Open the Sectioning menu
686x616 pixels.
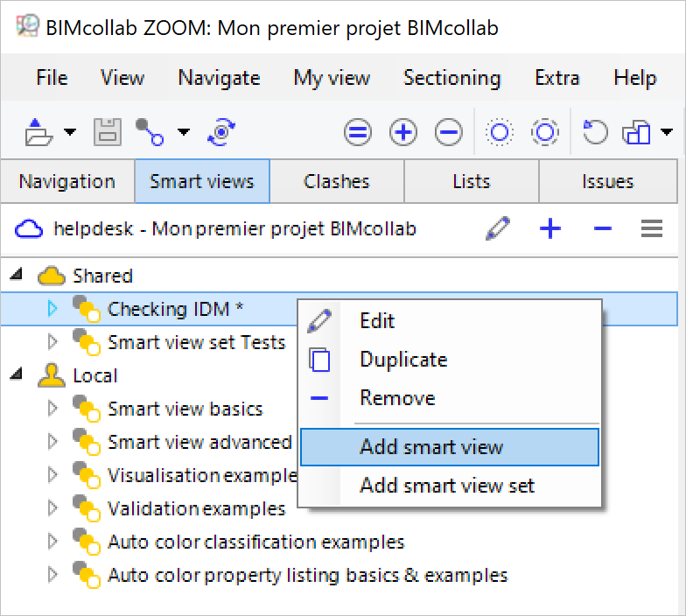(451, 78)
